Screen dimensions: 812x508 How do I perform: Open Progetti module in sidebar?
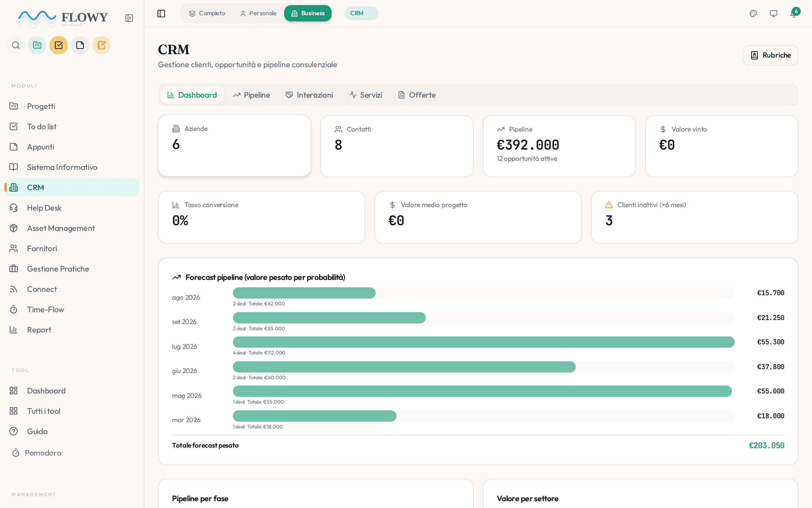tap(72, 106)
